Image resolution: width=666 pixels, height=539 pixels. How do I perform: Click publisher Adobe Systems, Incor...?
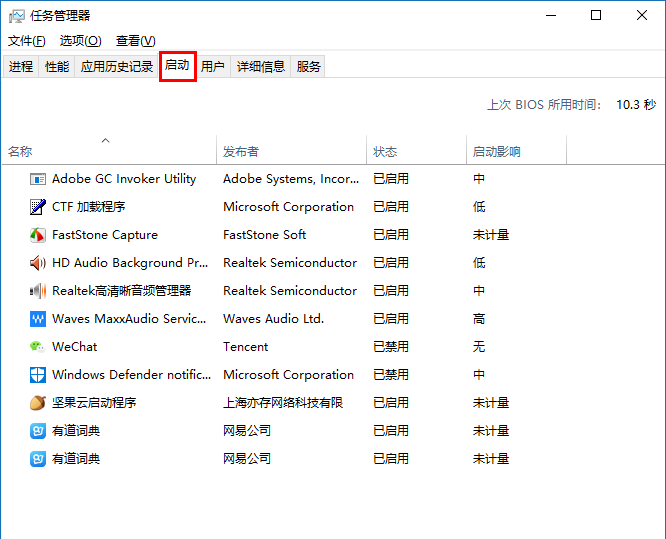click(291, 179)
